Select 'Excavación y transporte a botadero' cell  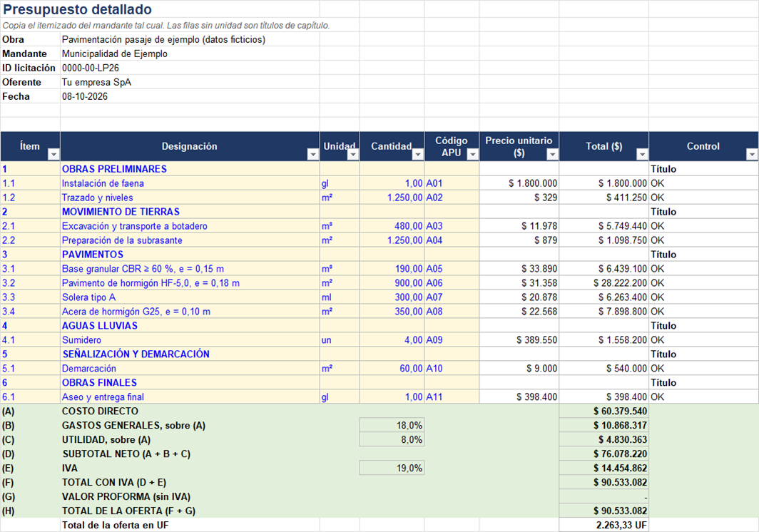[x=190, y=226]
